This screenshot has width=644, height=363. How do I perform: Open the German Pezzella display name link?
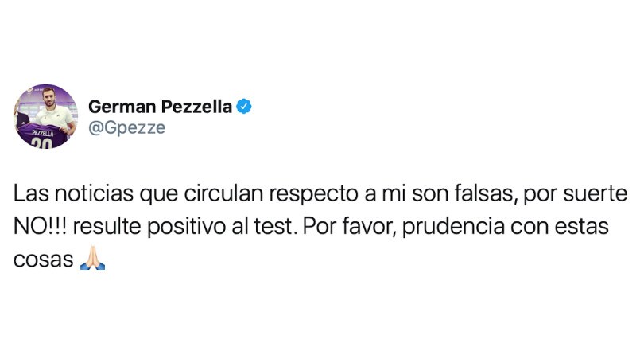click(x=160, y=107)
